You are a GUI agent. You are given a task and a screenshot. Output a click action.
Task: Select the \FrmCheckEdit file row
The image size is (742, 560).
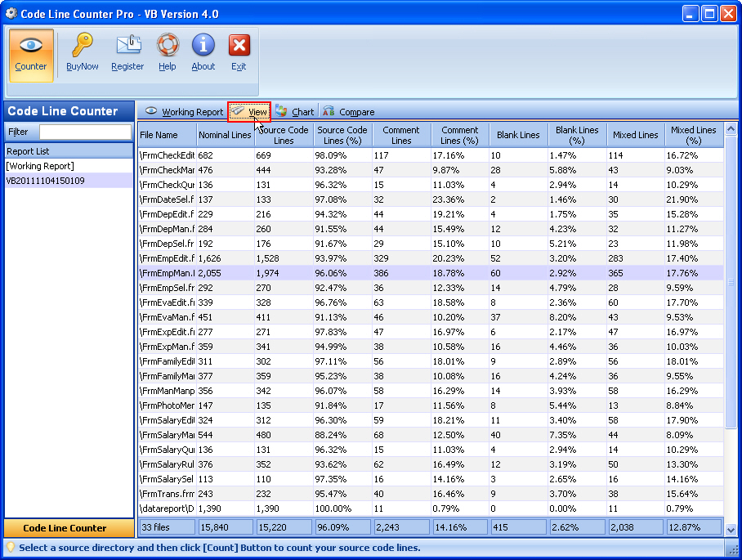point(431,155)
